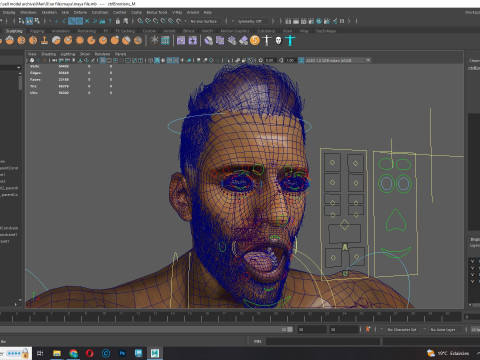Switch to the Rigging shelf tab
This screenshot has height=360, width=480.
37,31
